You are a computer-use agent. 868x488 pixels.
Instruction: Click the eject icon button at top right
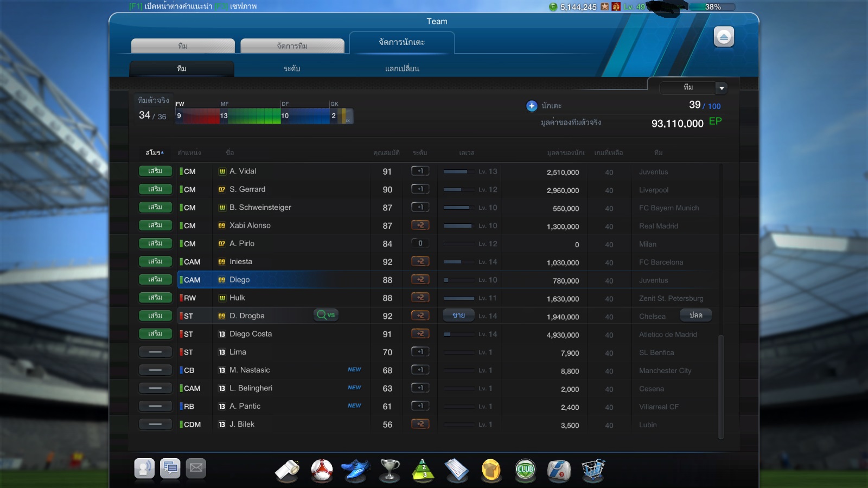(x=724, y=36)
